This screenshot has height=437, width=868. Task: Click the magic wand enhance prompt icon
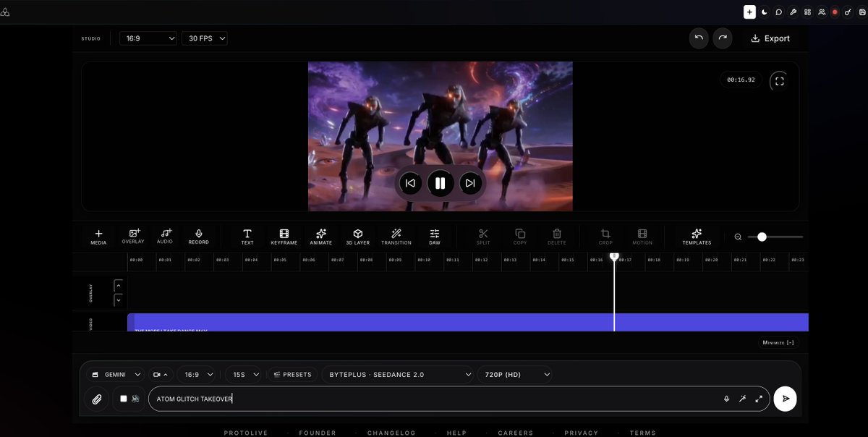click(x=742, y=399)
